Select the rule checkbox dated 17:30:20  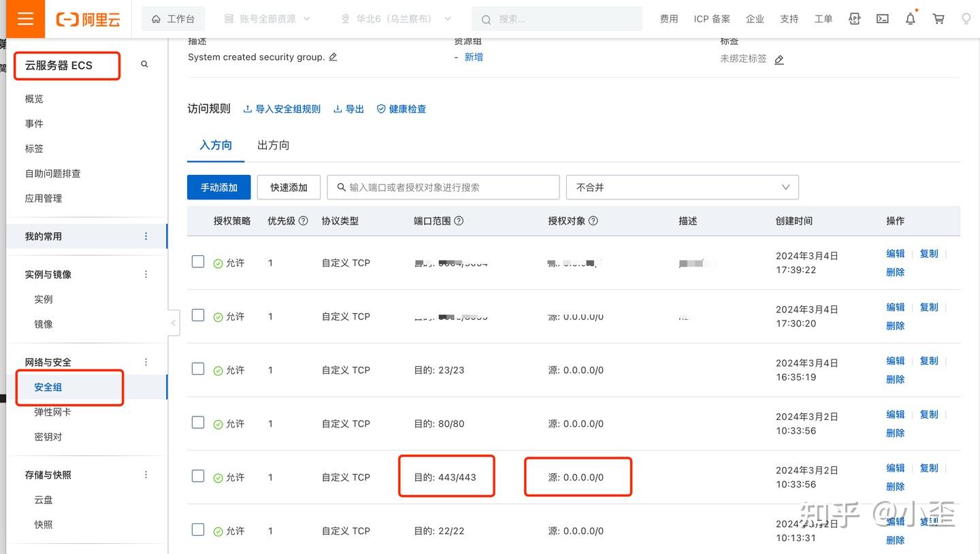click(x=198, y=315)
